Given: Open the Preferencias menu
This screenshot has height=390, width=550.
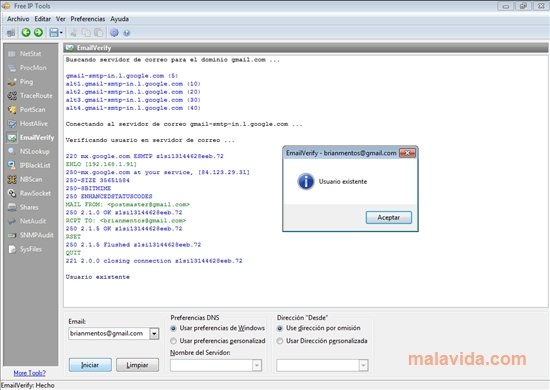Looking at the screenshot, I should point(88,19).
